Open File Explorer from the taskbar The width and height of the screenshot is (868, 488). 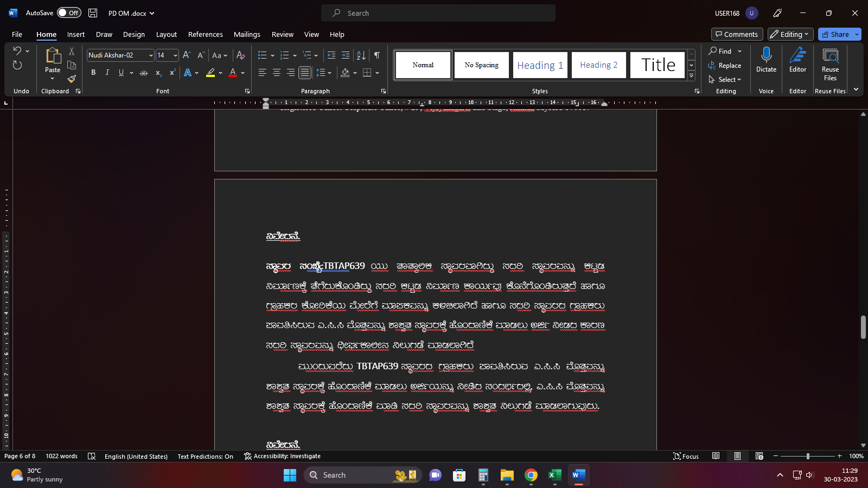coord(507,475)
